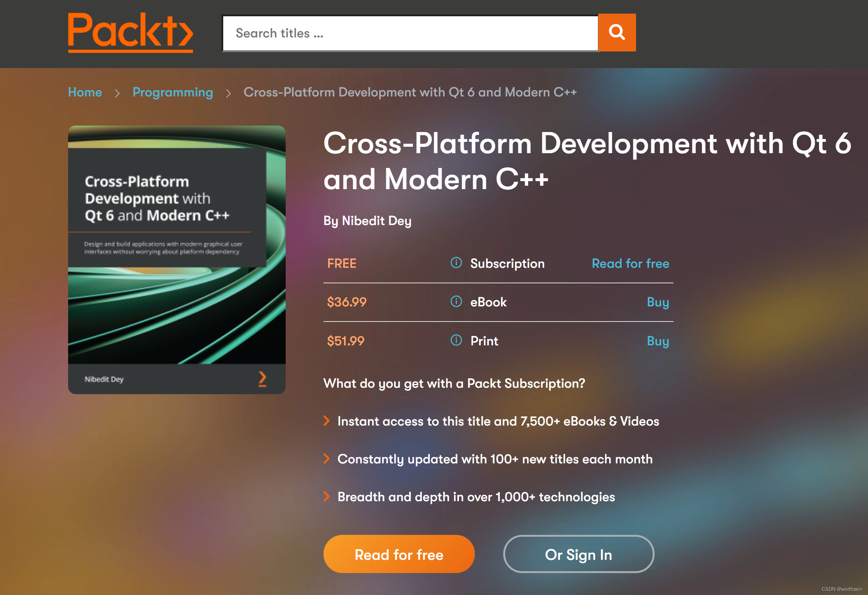Click the chevron before the Constantly updated bullet
The height and width of the screenshot is (595, 868).
[327, 458]
